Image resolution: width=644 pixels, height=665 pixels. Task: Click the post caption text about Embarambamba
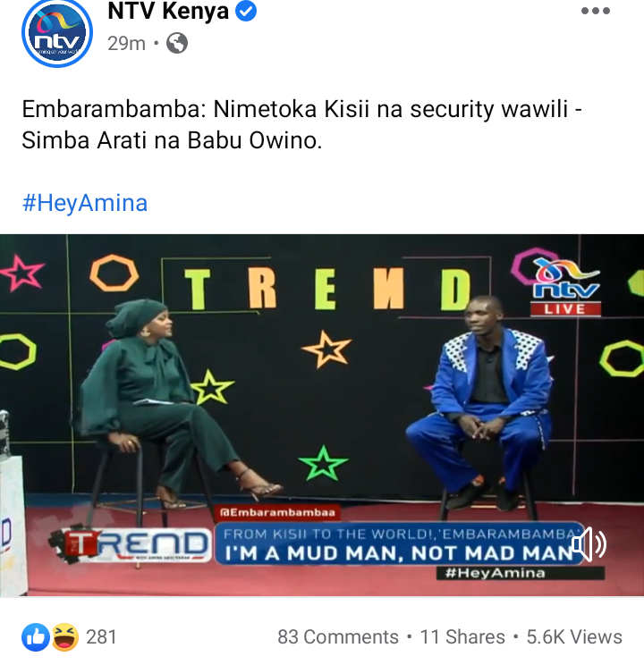pos(301,125)
